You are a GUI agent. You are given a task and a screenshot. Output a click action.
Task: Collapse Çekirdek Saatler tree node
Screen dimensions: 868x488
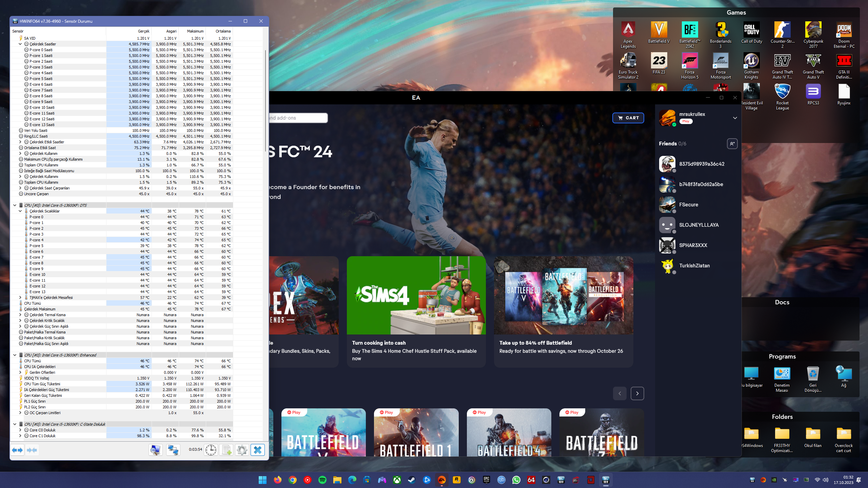[20, 44]
